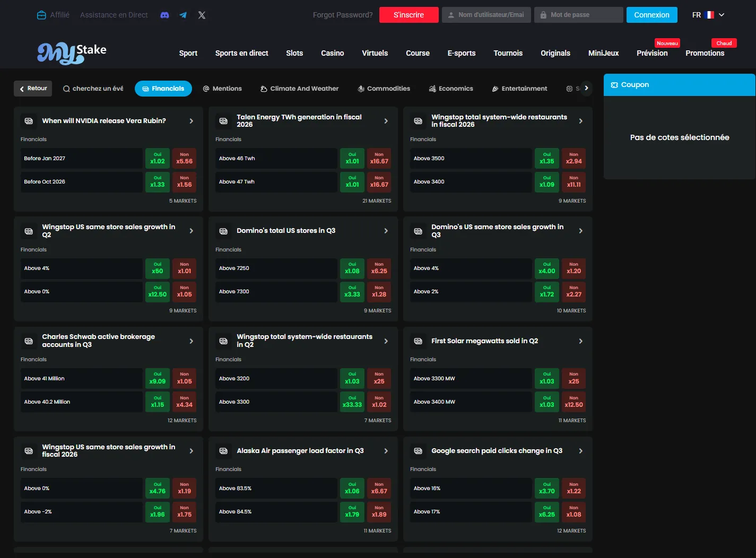This screenshot has height=558, width=756.
Task: Click the Connexion button
Action: click(x=652, y=15)
